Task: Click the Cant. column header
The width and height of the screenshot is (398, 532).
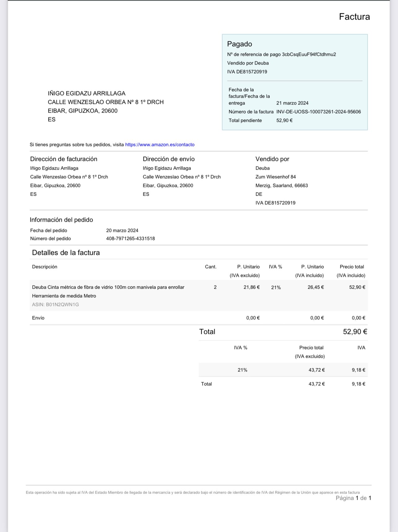Action: click(x=210, y=267)
